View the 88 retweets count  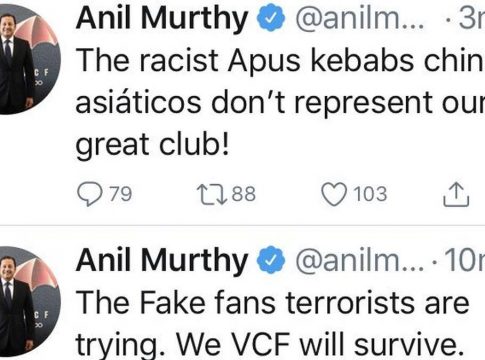(x=244, y=194)
